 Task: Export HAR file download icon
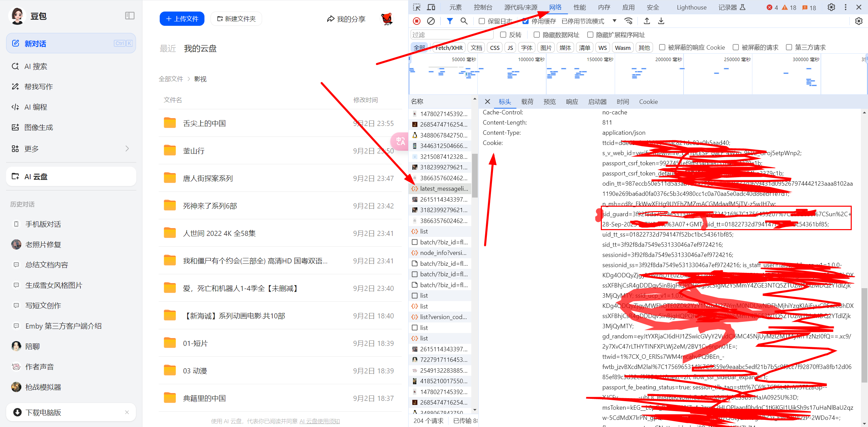pyautogui.click(x=661, y=21)
